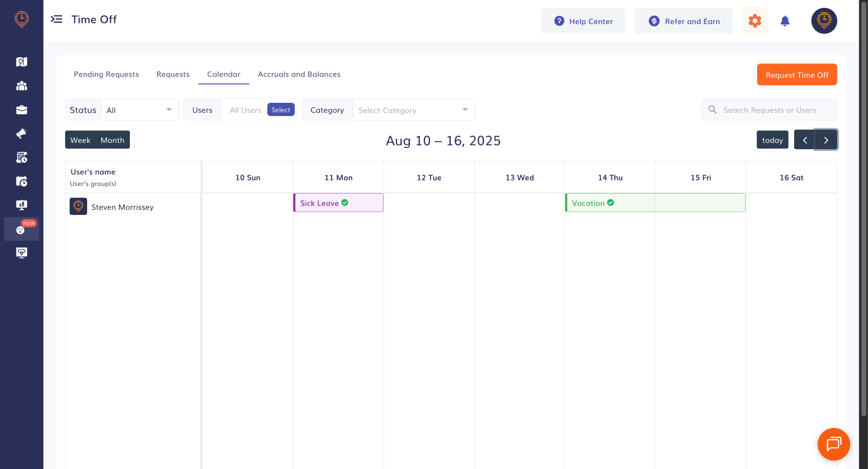Open the green Vacation event
The height and width of the screenshot is (469, 868).
point(655,203)
